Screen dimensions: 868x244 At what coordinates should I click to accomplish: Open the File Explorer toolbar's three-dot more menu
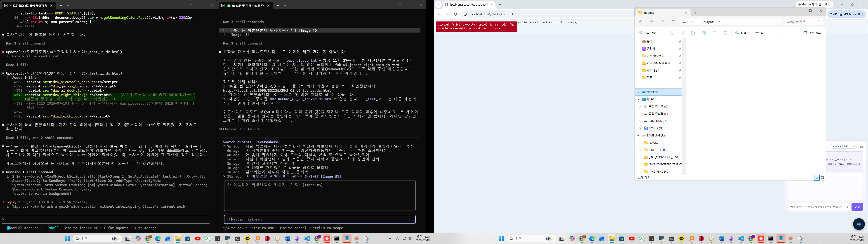point(778,33)
